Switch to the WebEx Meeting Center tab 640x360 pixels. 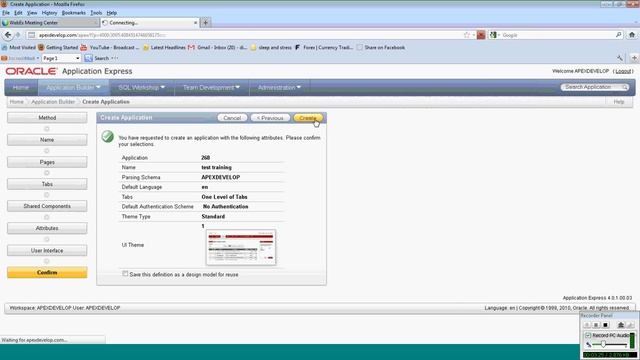point(49,23)
